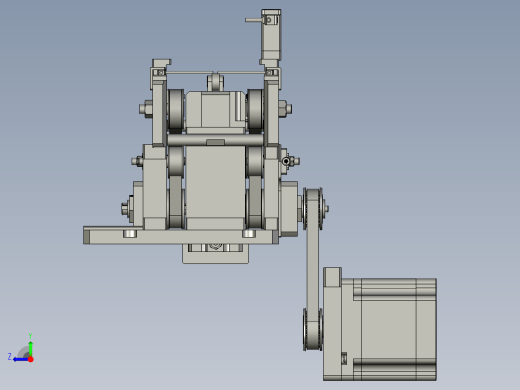The image size is (520, 390).
Task: Select the large stepper motor body
Action: (x=389, y=329)
